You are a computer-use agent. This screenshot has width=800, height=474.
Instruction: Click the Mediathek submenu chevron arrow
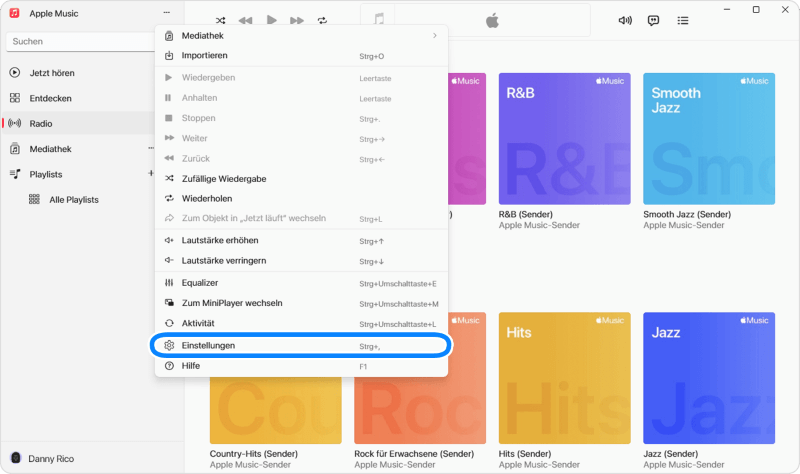click(x=435, y=36)
